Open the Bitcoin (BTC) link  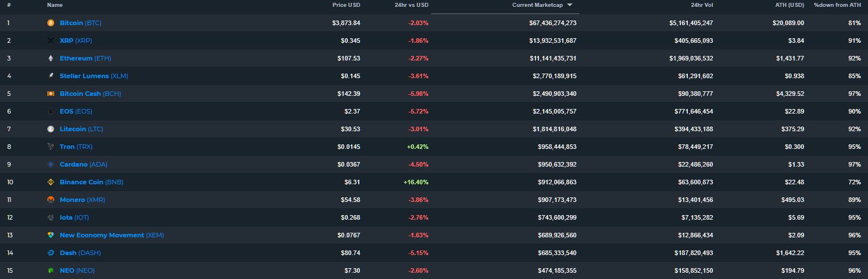(80, 23)
